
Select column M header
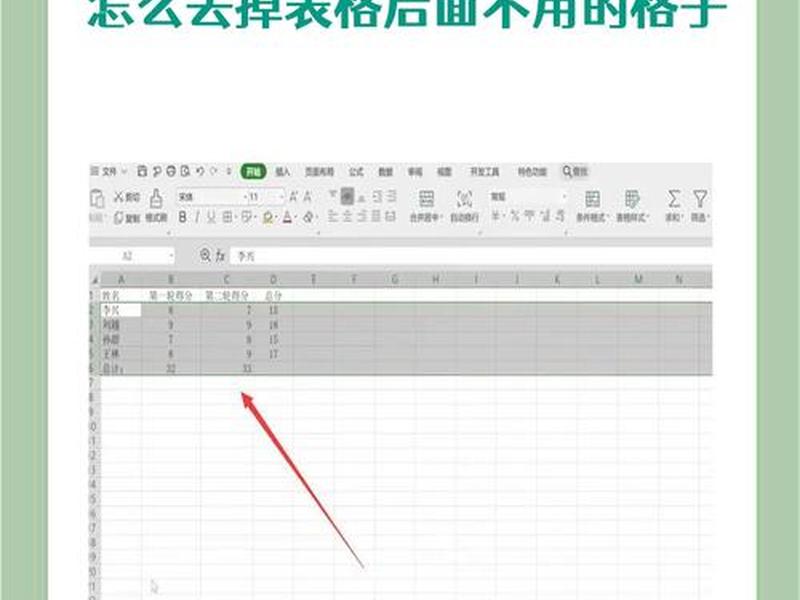pyautogui.click(x=638, y=280)
